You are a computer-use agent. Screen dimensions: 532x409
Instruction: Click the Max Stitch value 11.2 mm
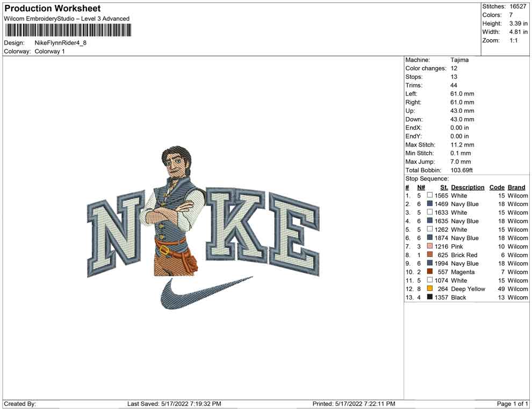point(462,145)
